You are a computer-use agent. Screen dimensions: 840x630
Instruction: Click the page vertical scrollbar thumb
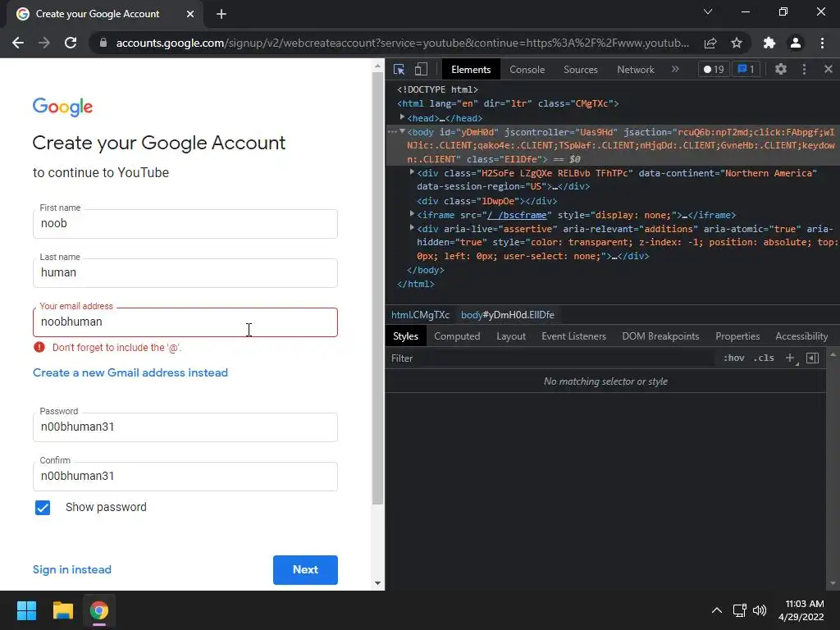point(377,288)
